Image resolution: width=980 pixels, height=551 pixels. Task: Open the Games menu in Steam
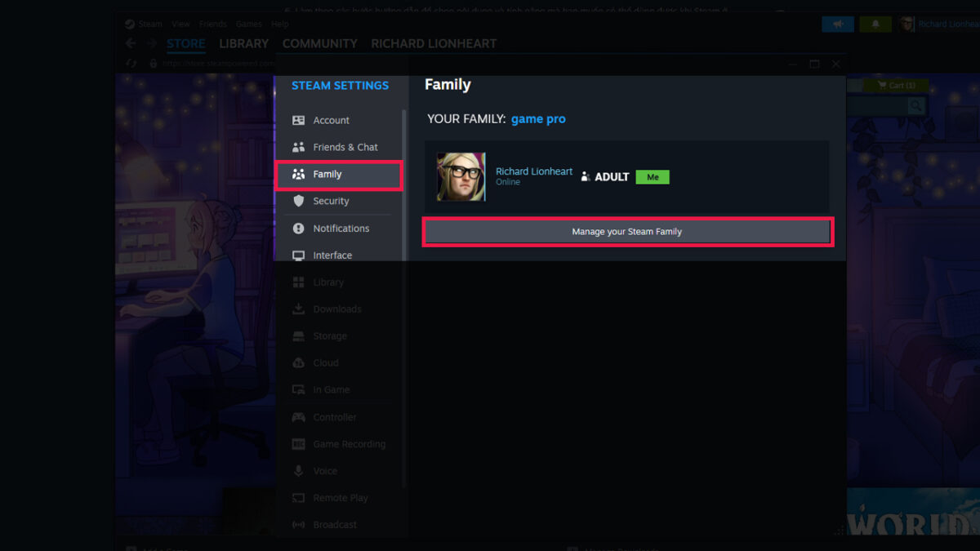pyautogui.click(x=248, y=24)
